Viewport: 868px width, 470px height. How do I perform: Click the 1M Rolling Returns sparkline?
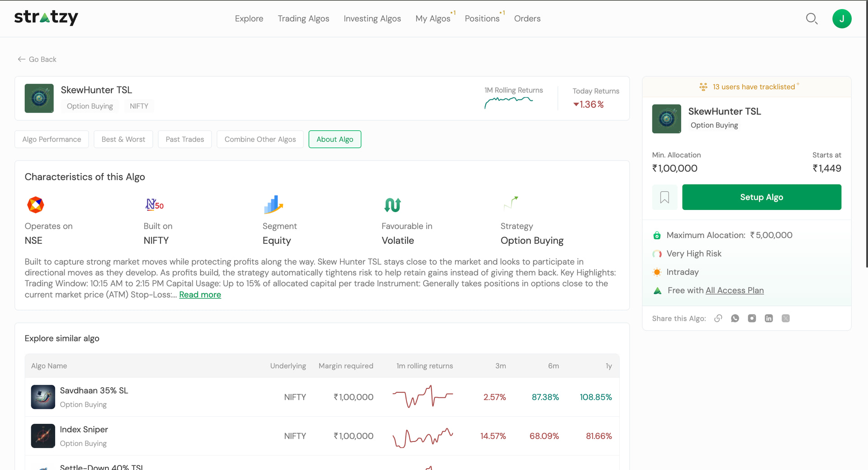point(509,103)
